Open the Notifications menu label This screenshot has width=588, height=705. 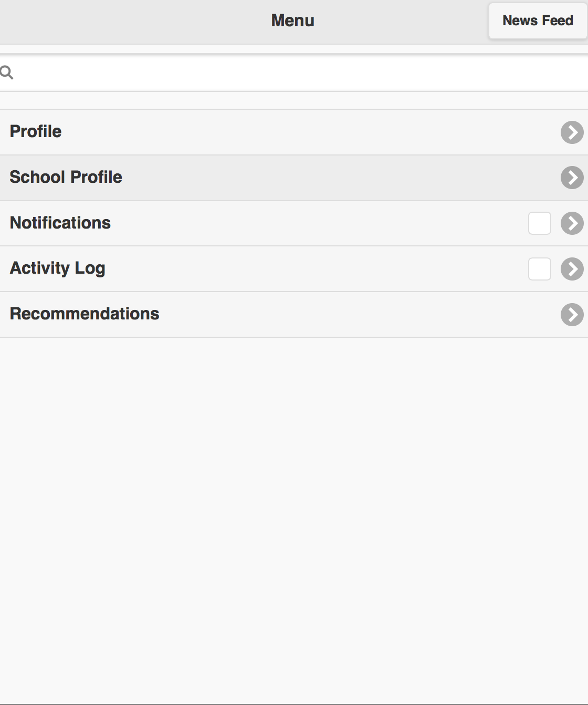coord(60,223)
